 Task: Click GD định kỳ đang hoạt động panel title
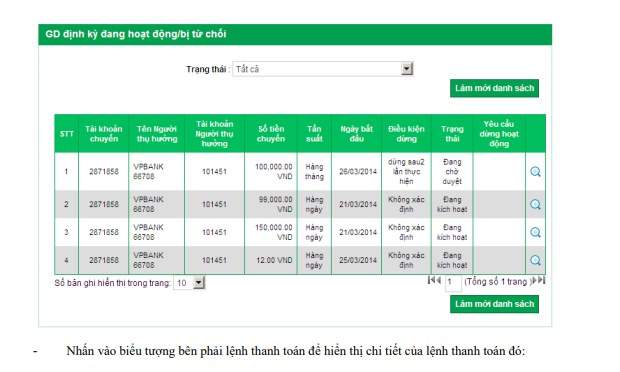click(136, 34)
